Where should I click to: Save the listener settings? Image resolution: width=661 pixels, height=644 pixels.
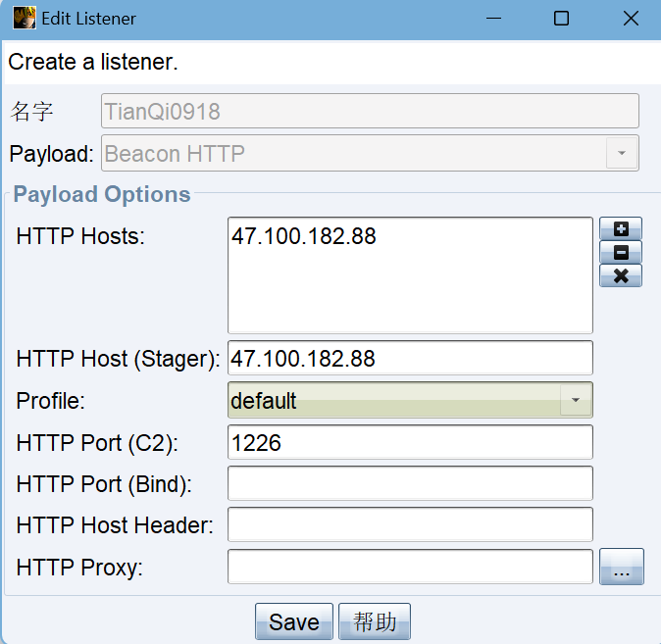pyautogui.click(x=294, y=621)
